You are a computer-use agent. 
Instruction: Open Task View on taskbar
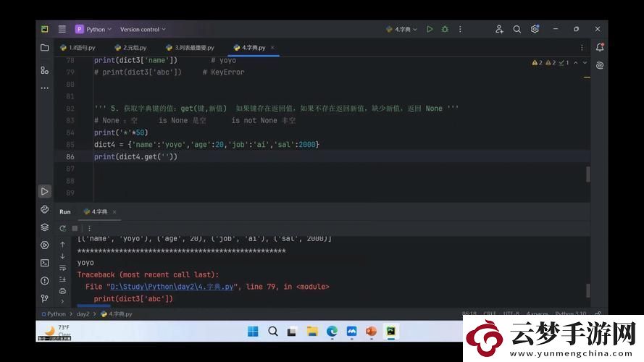[x=292, y=331]
